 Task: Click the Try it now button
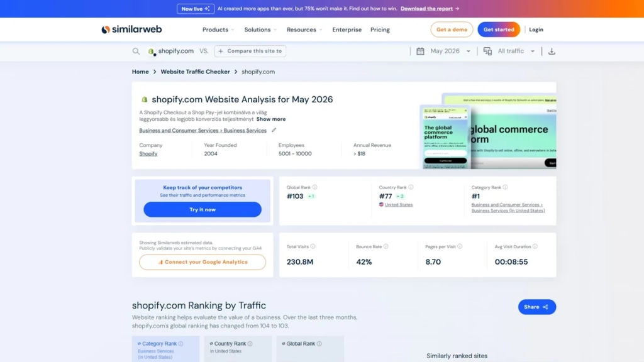(203, 209)
